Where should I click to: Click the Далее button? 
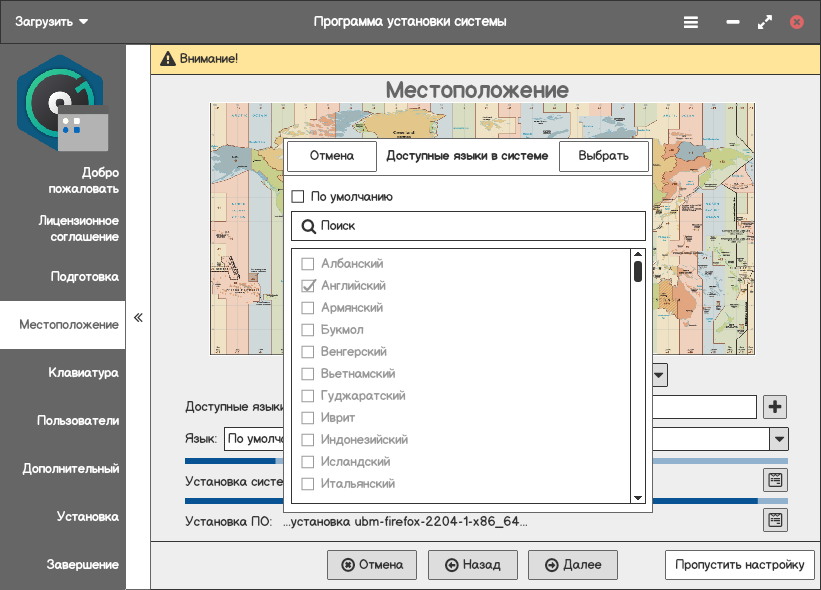(x=573, y=565)
